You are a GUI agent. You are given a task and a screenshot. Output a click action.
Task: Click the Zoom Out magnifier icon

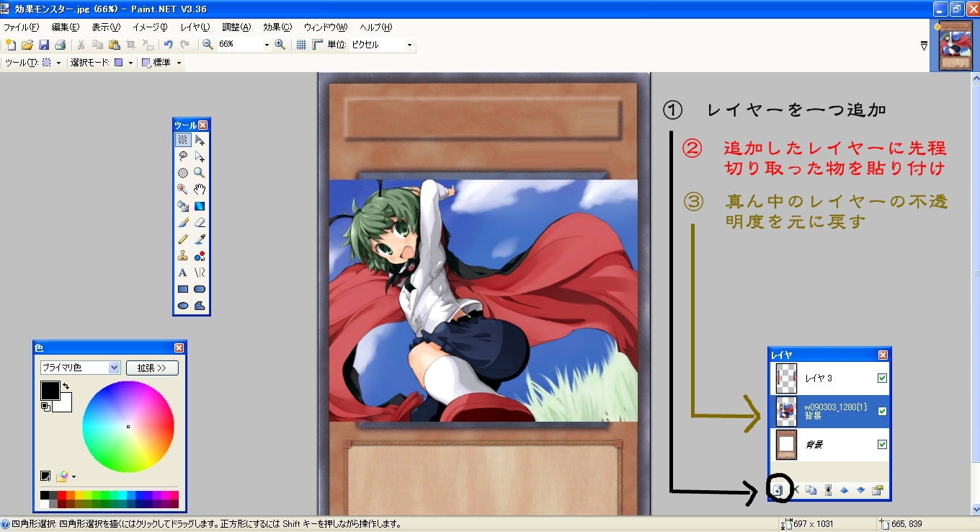click(x=208, y=45)
